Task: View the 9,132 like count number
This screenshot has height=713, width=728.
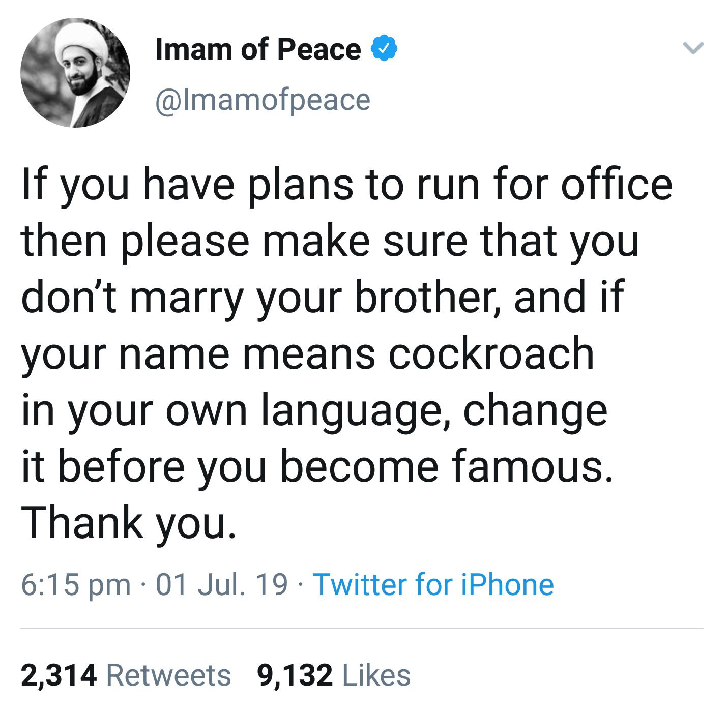Action: click(x=295, y=675)
